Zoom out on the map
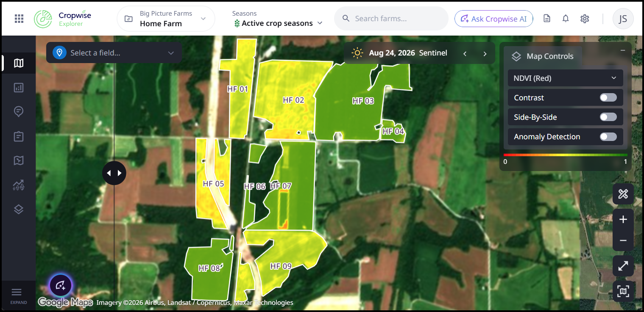Image resolution: width=644 pixels, height=312 pixels. tap(623, 240)
